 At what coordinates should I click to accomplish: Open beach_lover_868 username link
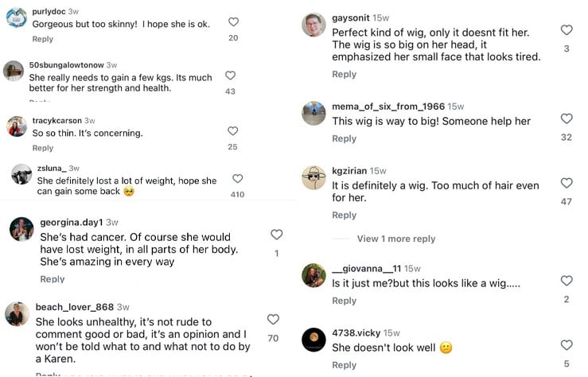pyautogui.click(x=75, y=307)
